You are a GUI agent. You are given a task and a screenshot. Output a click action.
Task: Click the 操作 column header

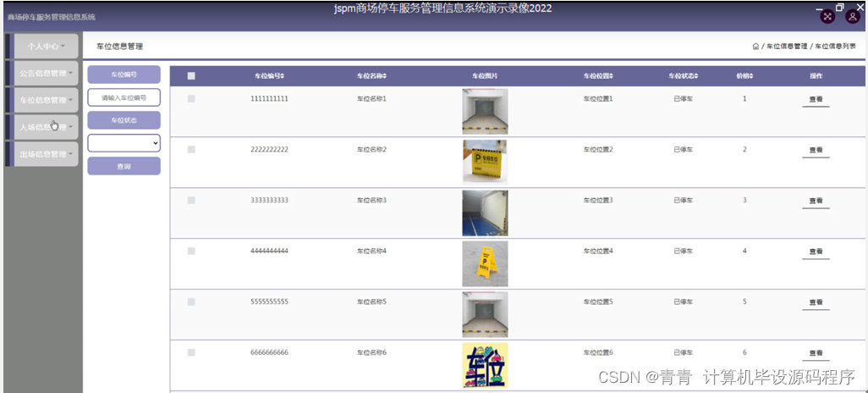[x=816, y=76]
